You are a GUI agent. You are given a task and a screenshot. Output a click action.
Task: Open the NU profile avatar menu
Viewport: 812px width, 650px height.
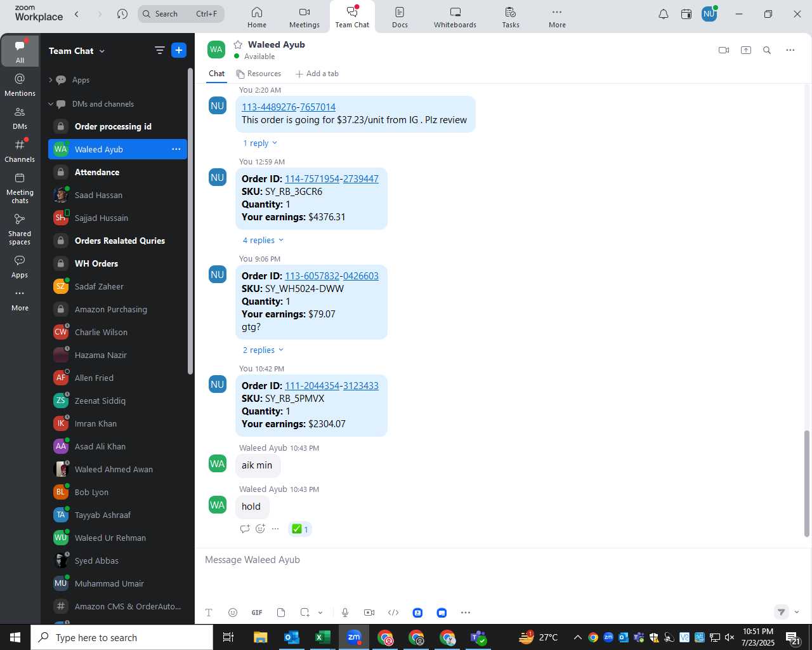tap(709, 14)
